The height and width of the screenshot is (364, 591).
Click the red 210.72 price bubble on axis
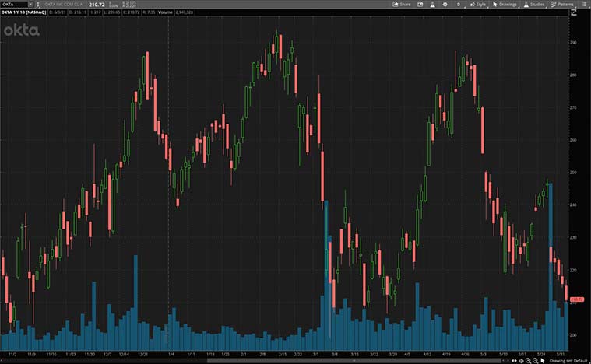point(577,299)
